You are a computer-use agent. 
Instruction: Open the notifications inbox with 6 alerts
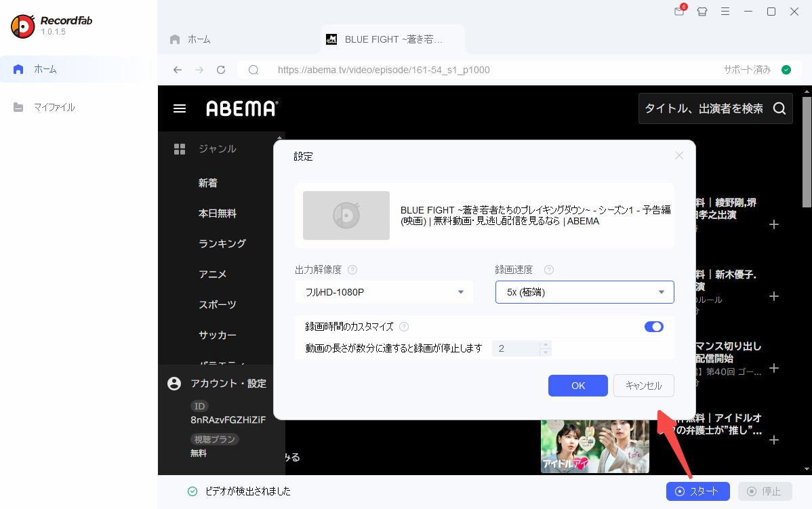[678, 12]
